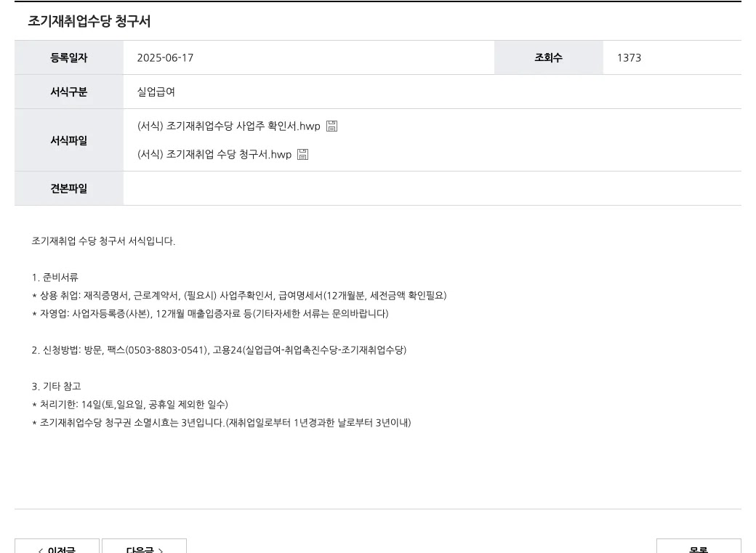Image resolution: width=756 pixels, height=553 pixels.
Task: Click the 서식파일 header cell
Action: pos(69,140)
